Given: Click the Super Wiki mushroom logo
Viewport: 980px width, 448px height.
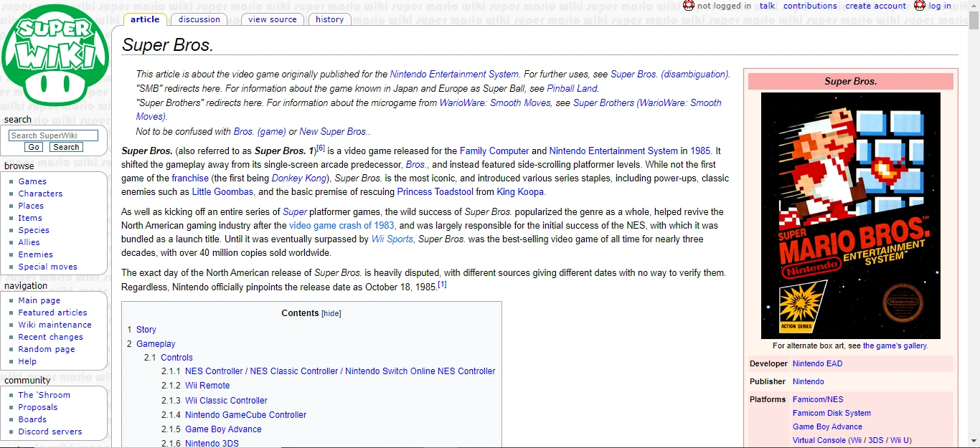Looking at the screenshot, I should pyautogui.click(x=55, y=55).
